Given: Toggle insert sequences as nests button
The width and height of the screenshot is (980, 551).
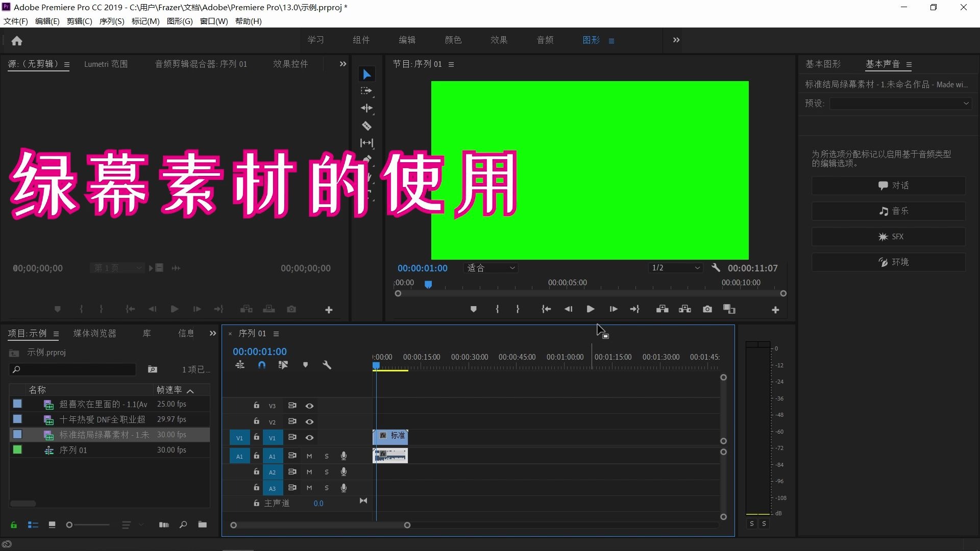Looking at the screenshot, I should [x=240, y=365].
